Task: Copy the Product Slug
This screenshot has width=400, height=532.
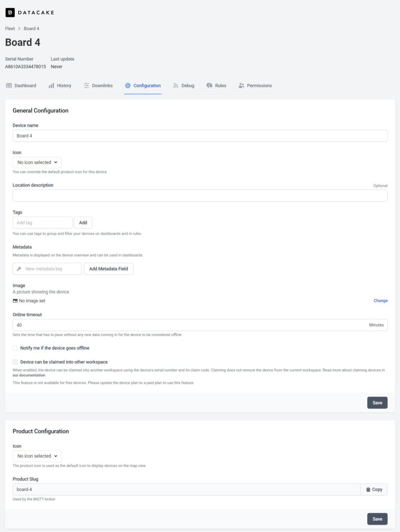Action: [x=374, y=489]
